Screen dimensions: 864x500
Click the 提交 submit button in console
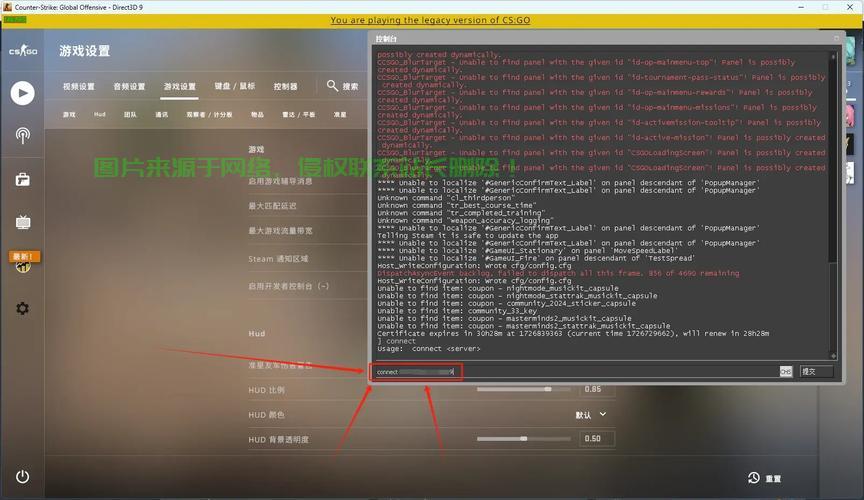[816, 372]
